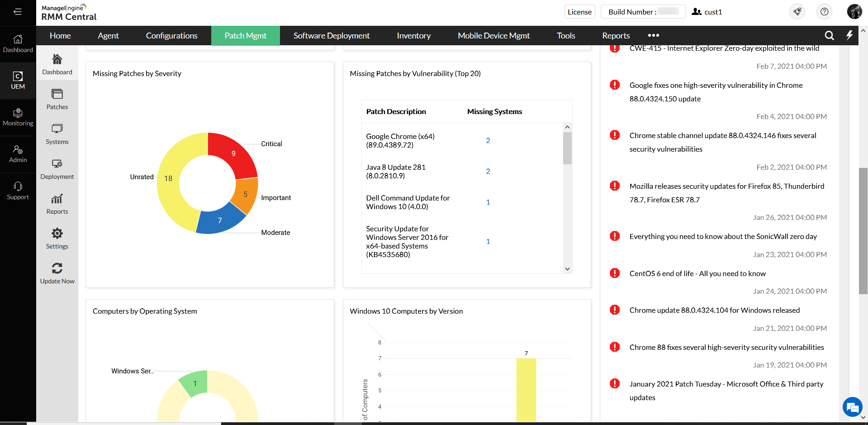Open the Inventory tab
This screenshot has width=868, height=425.
413,36
